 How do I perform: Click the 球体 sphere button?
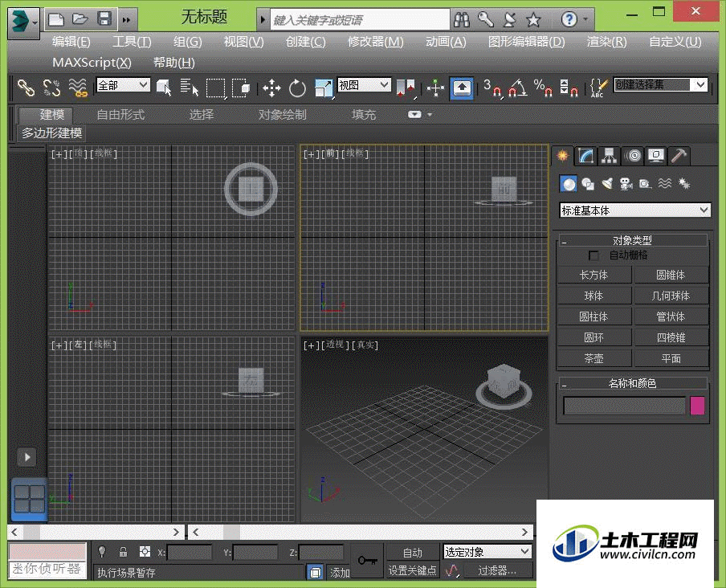[x=594, y=296]
